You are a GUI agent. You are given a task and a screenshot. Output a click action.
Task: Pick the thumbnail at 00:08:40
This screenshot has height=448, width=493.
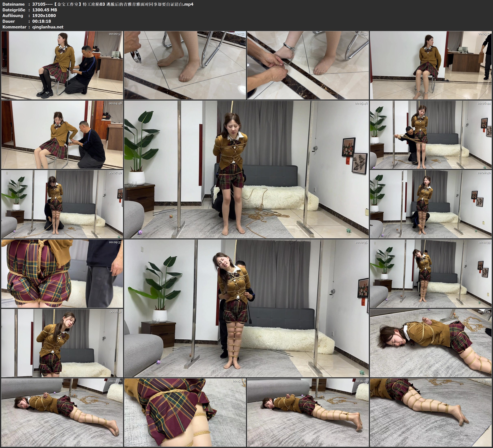431,204
